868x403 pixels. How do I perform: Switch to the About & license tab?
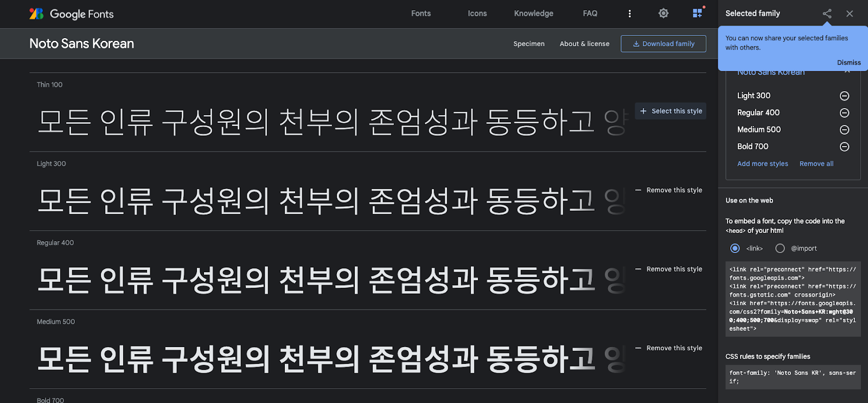point(584,44)
